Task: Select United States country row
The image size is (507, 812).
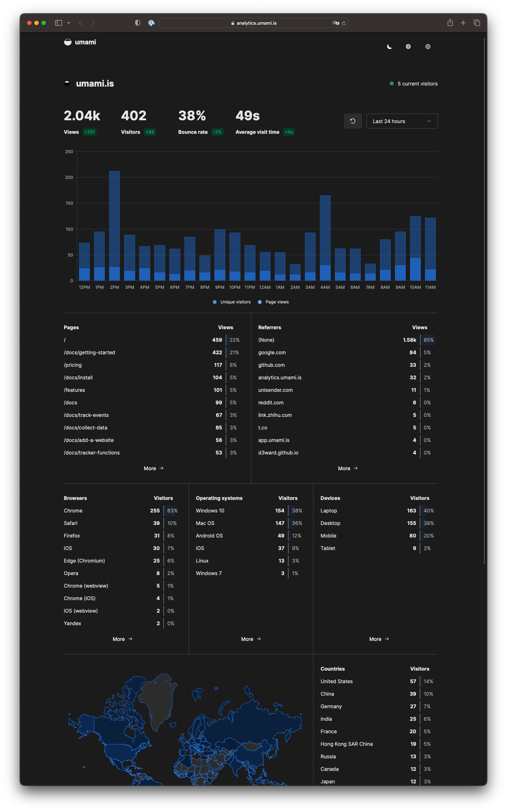Action: tap(379, 681)
